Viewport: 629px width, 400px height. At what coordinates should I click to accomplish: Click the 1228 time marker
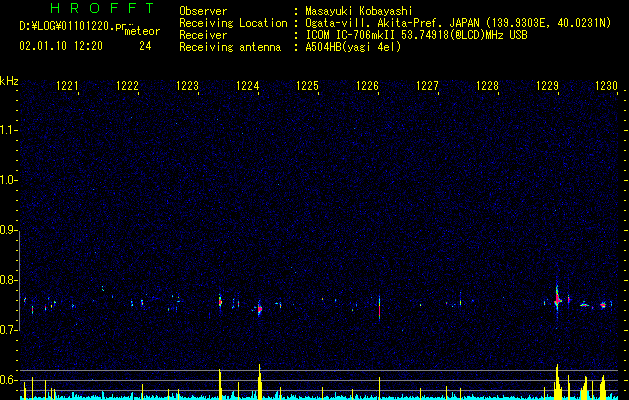click(487, 86)
